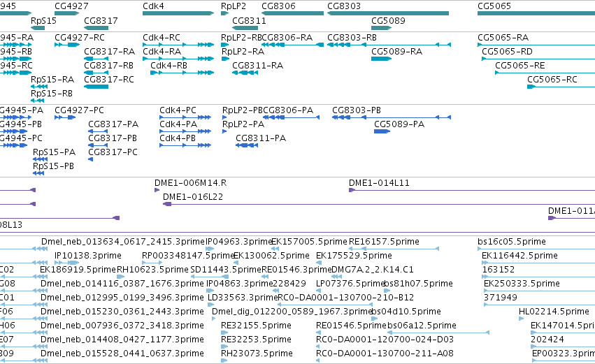Click transcript CG5089-RA
The image size is (595, 364).
pyautogui.click(x=396, y=52)
